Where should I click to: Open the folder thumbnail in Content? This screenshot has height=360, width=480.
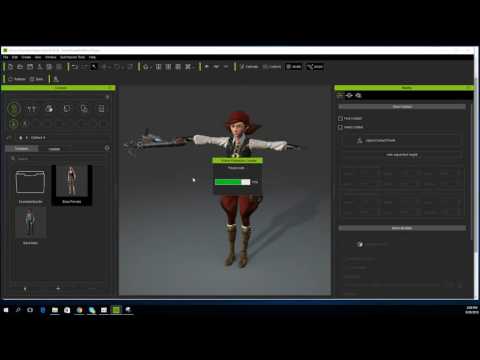[30, 183]
